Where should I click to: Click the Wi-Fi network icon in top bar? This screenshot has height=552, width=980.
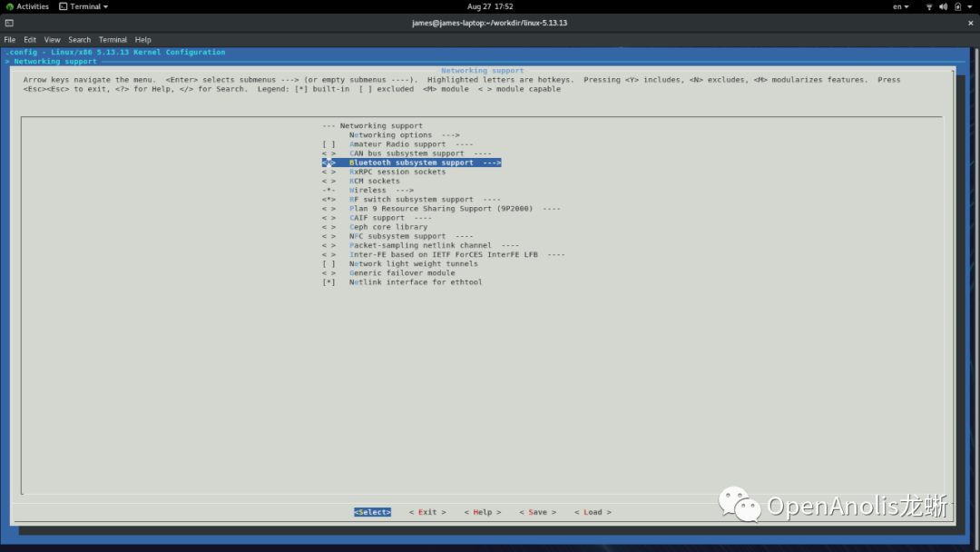coord(929,6)
